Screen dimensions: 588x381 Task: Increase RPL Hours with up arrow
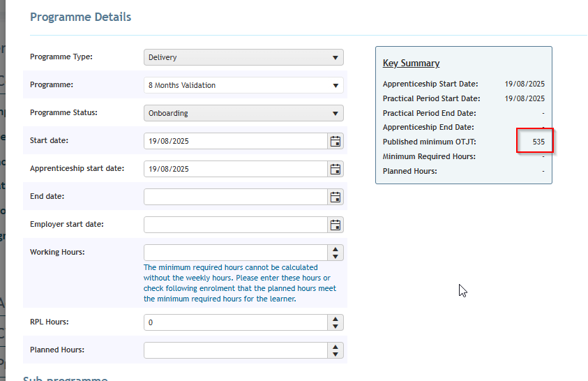(x=336, y=319)
